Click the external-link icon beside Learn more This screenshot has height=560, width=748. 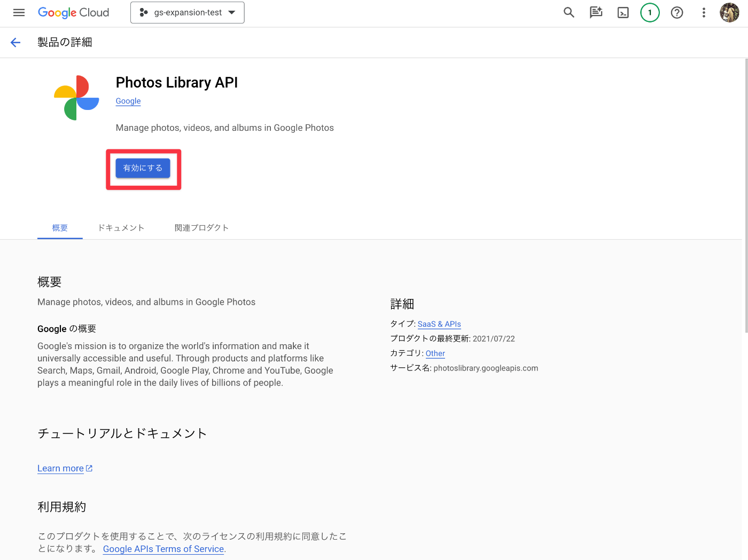[89, 468]
